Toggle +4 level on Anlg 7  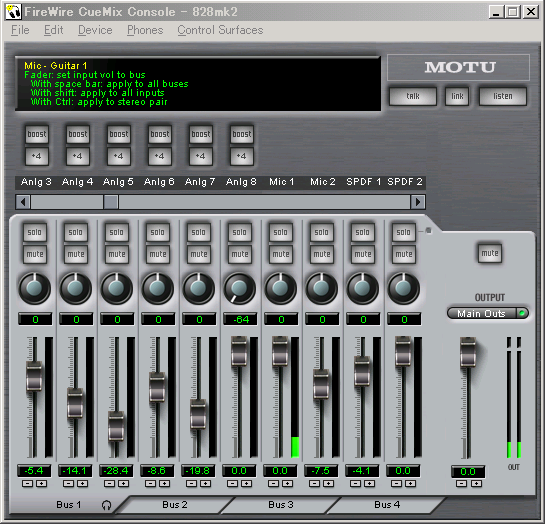pyautogui.click(x=201, y=156)
